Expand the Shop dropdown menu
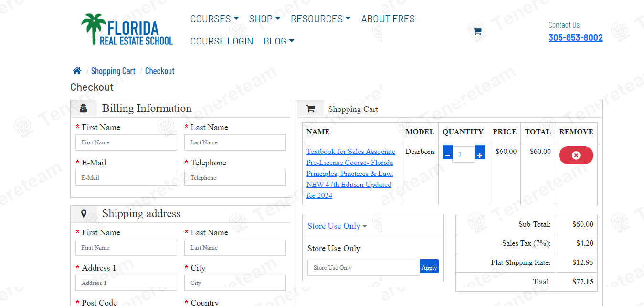The height and width of the screenshot is (306, 644). 264,19
